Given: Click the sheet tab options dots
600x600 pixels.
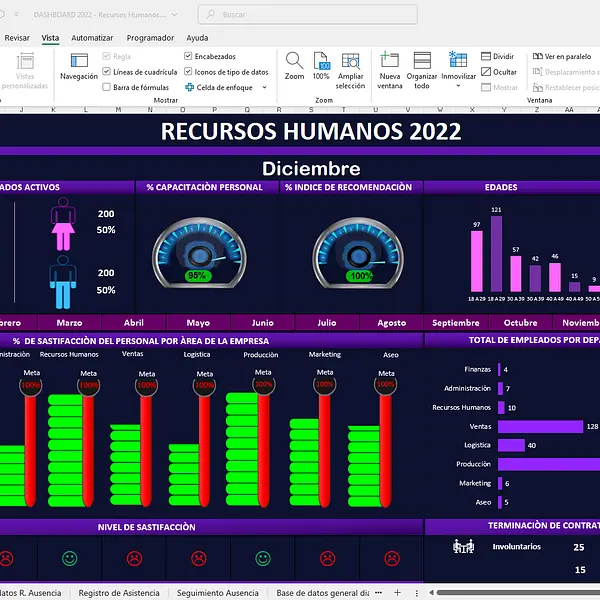Looking at the screenshot, I should tap(417, 593).
